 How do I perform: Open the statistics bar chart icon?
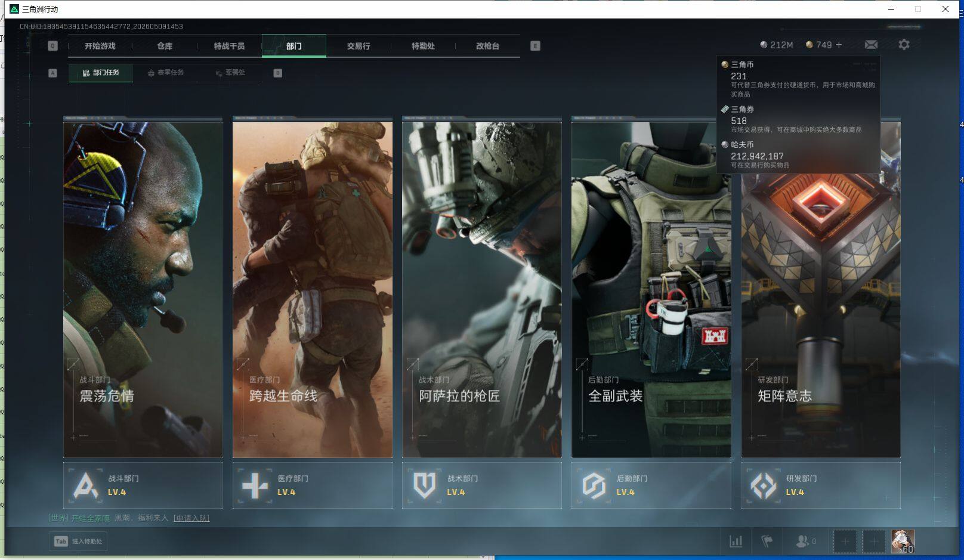pyautogui.click(x=736, y=542)
